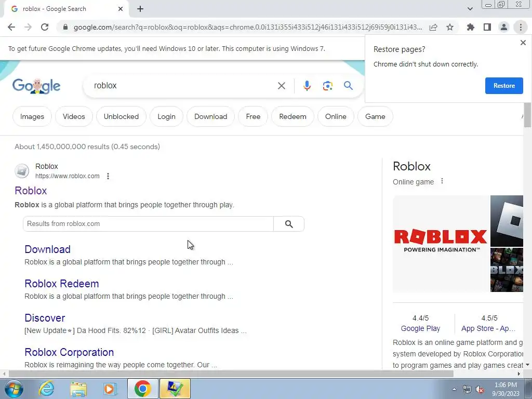Viewport: 532px width, 399px height.
Task: Click the muted volume tray icon
Action: click(480, 389)
